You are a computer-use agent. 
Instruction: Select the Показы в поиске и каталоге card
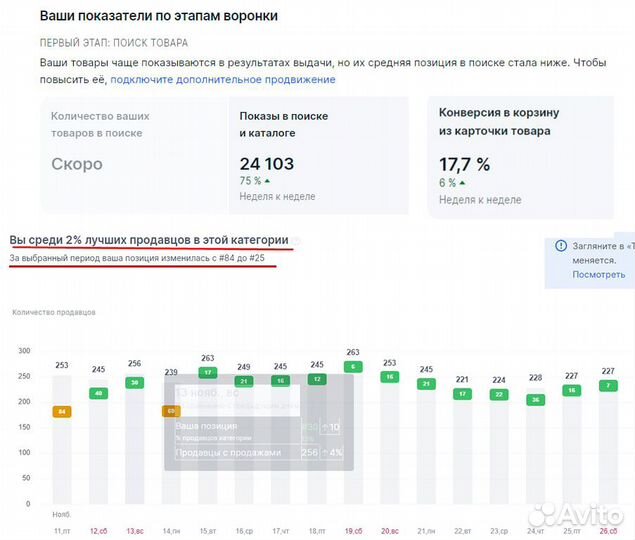[318, 154]
